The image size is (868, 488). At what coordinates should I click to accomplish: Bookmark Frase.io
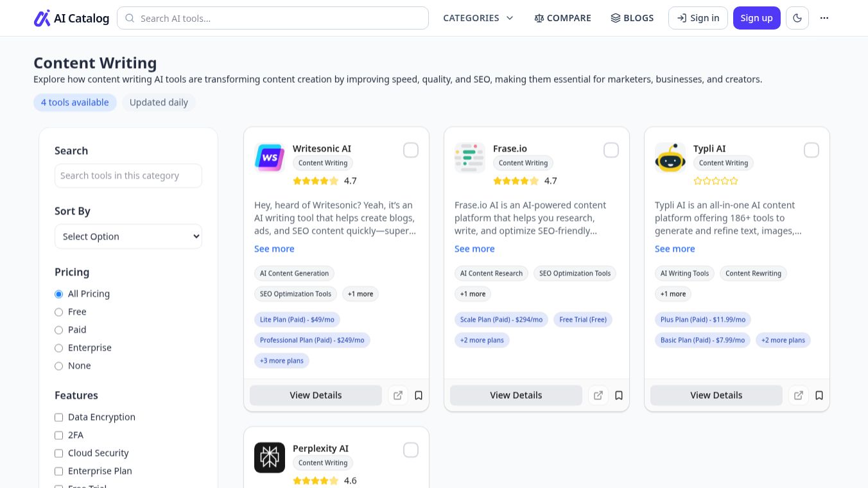click(619, 396)
